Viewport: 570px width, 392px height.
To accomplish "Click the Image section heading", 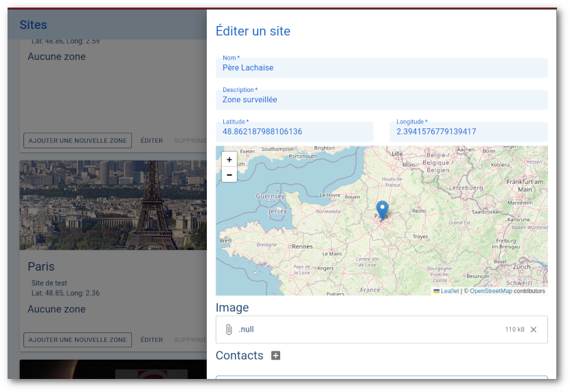I will 232,308.
